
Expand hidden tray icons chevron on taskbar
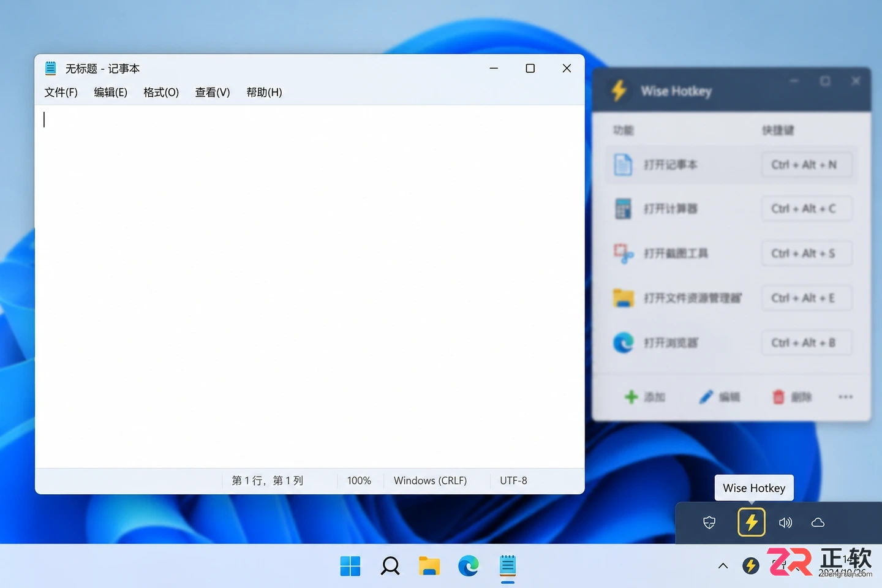[723, 566]
